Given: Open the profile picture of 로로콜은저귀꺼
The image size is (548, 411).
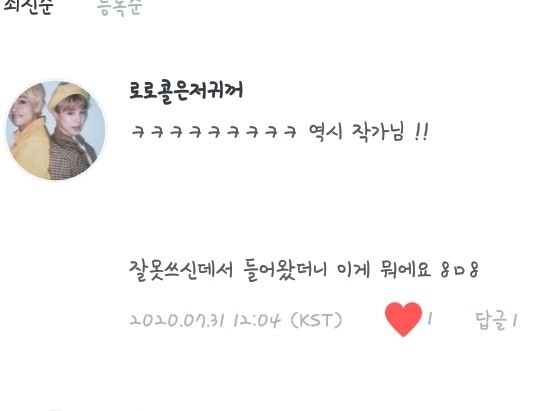Looking at the screenshot, I should coord(55,130).
